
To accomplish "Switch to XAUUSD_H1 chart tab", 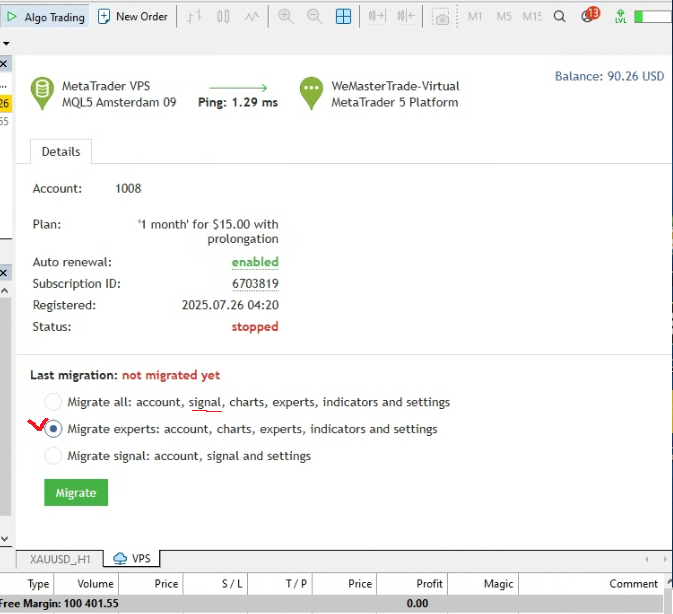I will (60, 559).
